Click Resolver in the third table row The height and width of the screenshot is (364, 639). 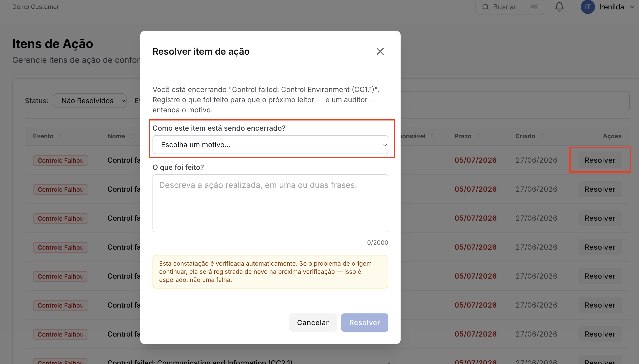(600, 218)
